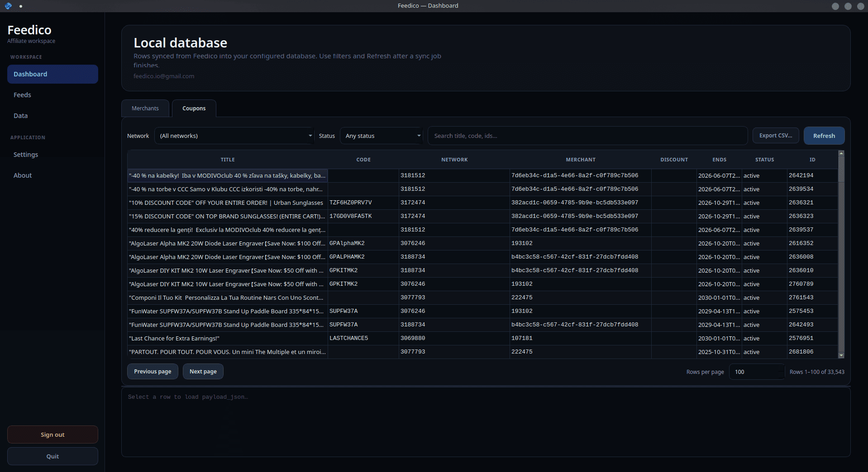Screen dimensions: 868x472
Task: Expand the Network dropdown
Action: tap(234, 136)
